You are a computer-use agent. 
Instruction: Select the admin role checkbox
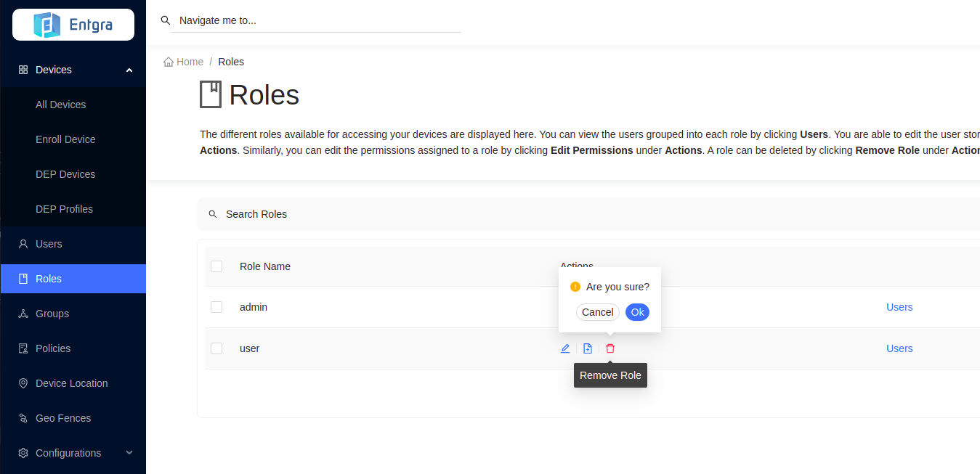coord(216,307)
